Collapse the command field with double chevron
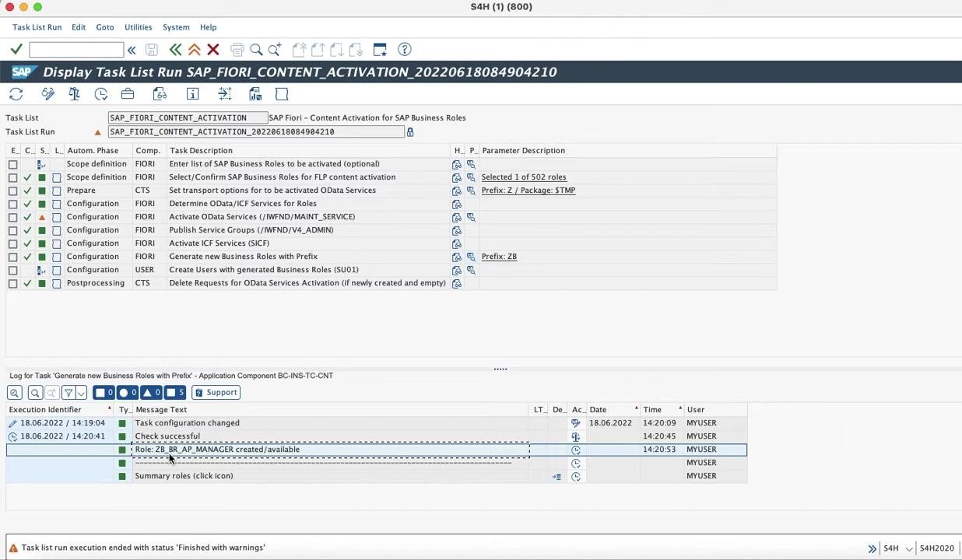 coord(132,50)
